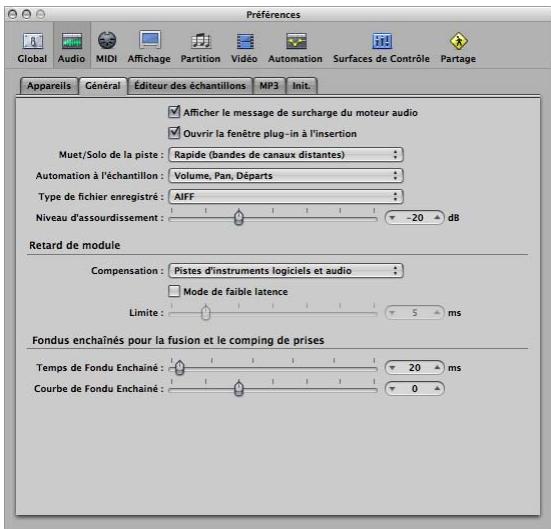Increase the assourdissement dB value
551x529 pixels.
(437, 218)
